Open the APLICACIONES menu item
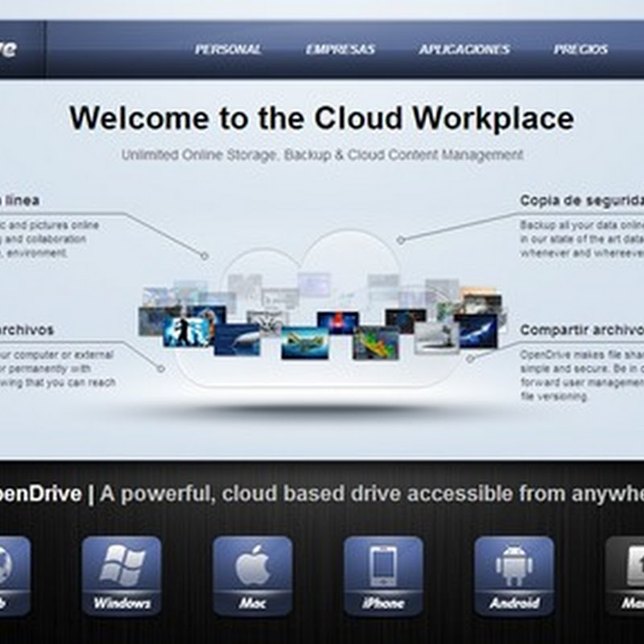The image size is (644, 644). coord(464,49)
